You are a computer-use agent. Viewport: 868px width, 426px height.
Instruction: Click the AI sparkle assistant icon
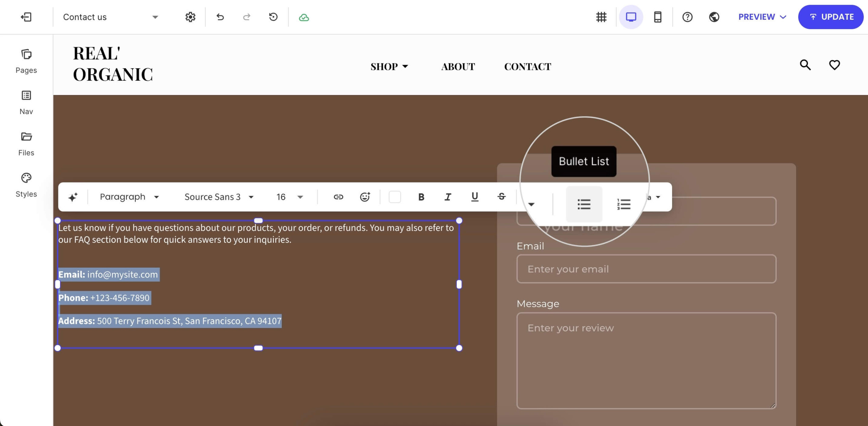click(x=73, y=197)
